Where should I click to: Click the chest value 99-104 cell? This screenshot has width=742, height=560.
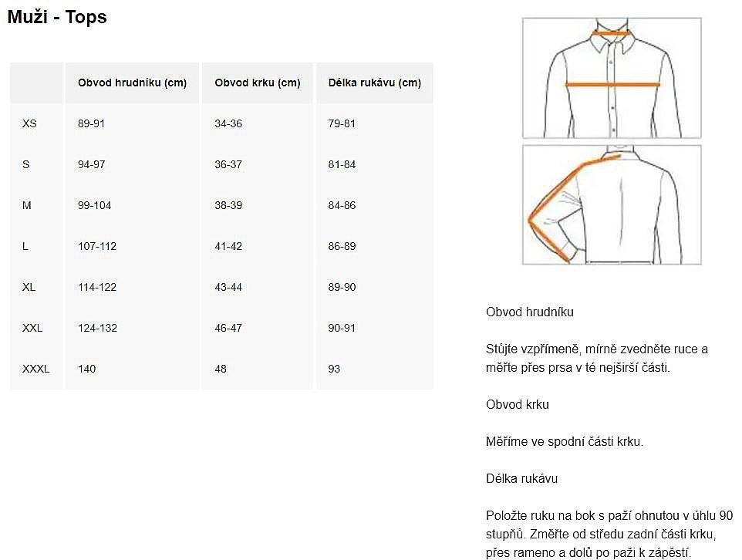[95, 205]
